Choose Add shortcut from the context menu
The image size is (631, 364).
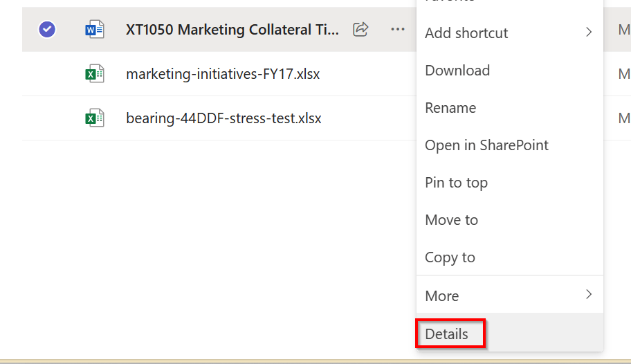coord(466,33)
